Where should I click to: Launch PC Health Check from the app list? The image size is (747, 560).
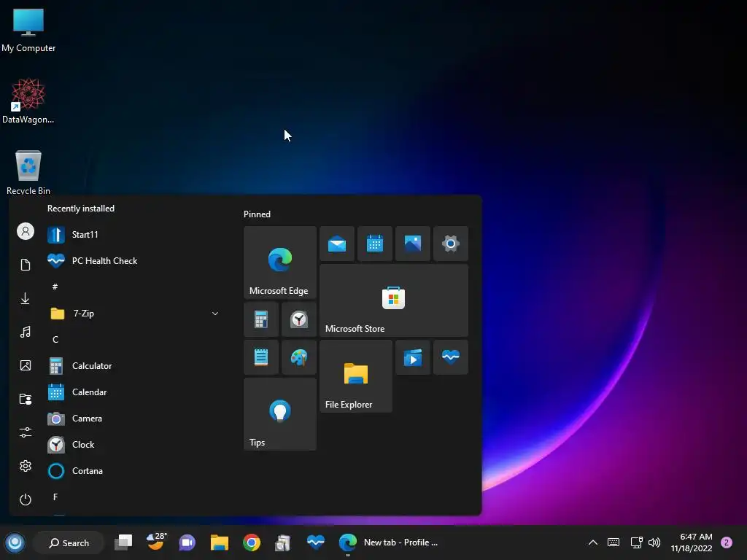[133, 261]
